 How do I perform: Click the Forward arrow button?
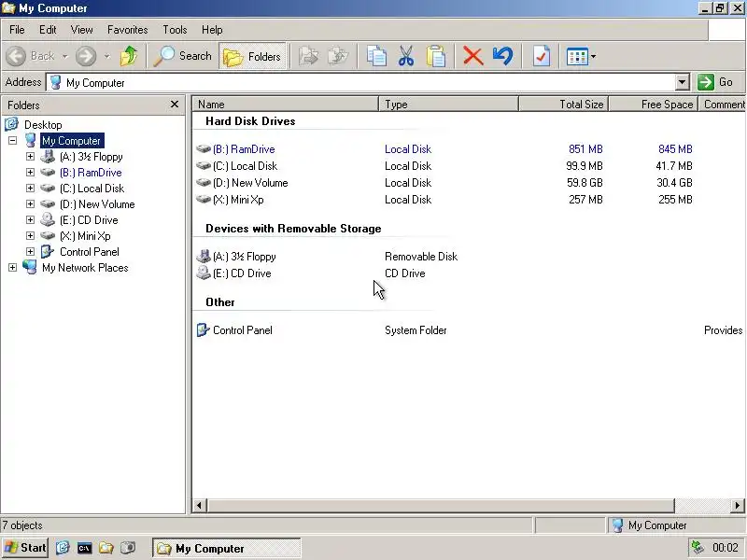pyautogui.click(x=86, y=56)
